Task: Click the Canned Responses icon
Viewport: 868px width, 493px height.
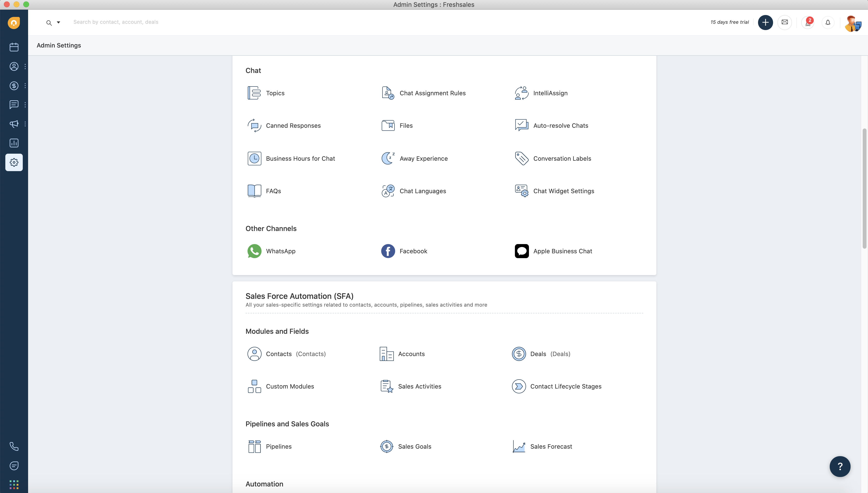Action: coord(254,125)
